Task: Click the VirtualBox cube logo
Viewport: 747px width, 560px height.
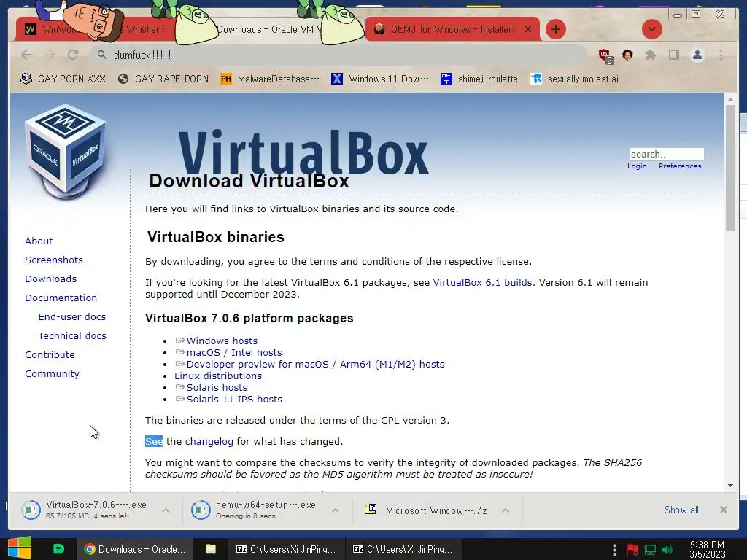Action: 65,151
